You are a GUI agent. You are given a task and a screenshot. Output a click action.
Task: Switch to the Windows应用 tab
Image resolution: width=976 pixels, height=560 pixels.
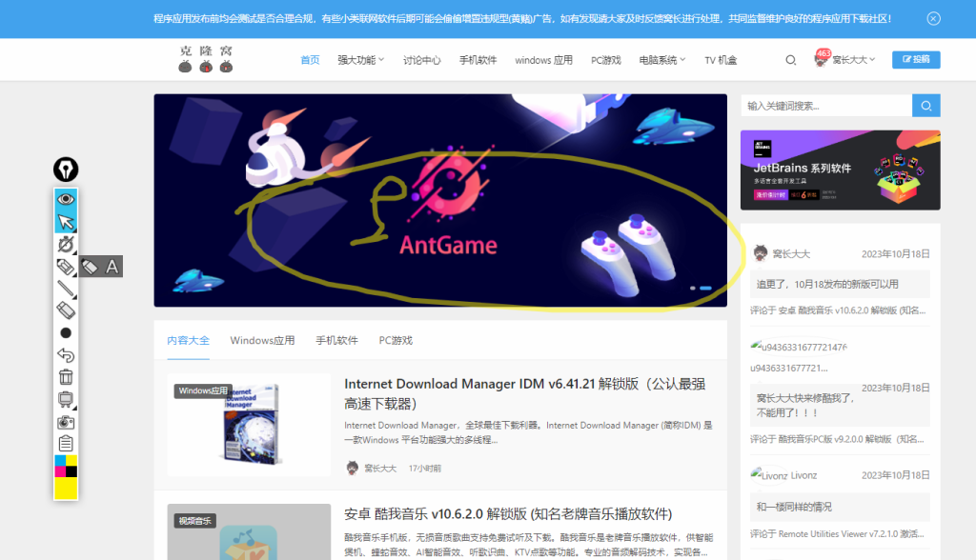tap(262, 340)
